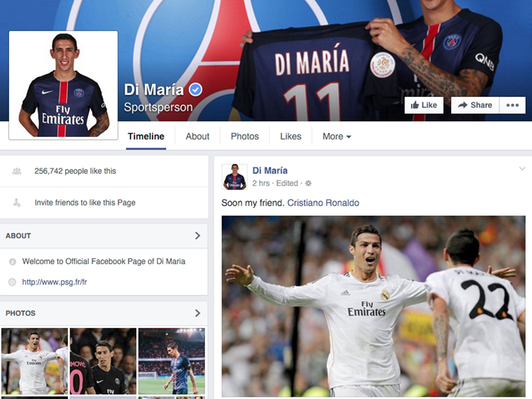
Task: Open the stadium pitch photo thumbnail
Action: pos(171,361)
